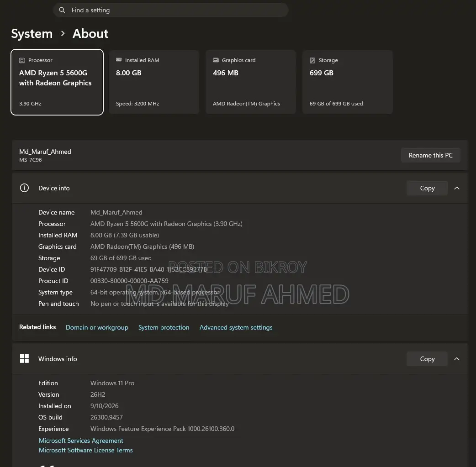Click the Speed: 3200 MHz text
Screen dimensions: 476x467
pos(138,104)
